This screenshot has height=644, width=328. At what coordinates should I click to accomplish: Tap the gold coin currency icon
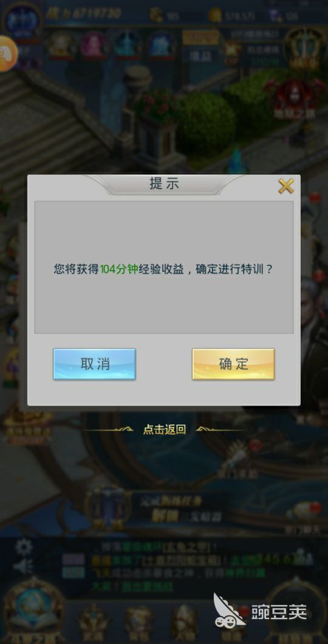215,16
